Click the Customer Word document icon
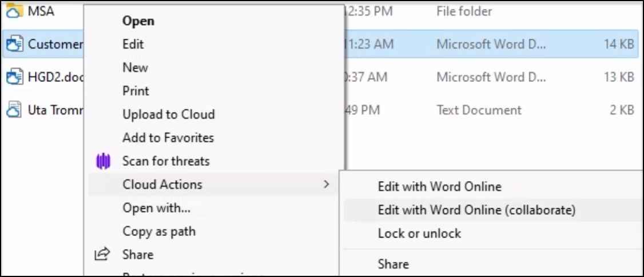Viewport: 644px width, 277px height. coord(14,44)
